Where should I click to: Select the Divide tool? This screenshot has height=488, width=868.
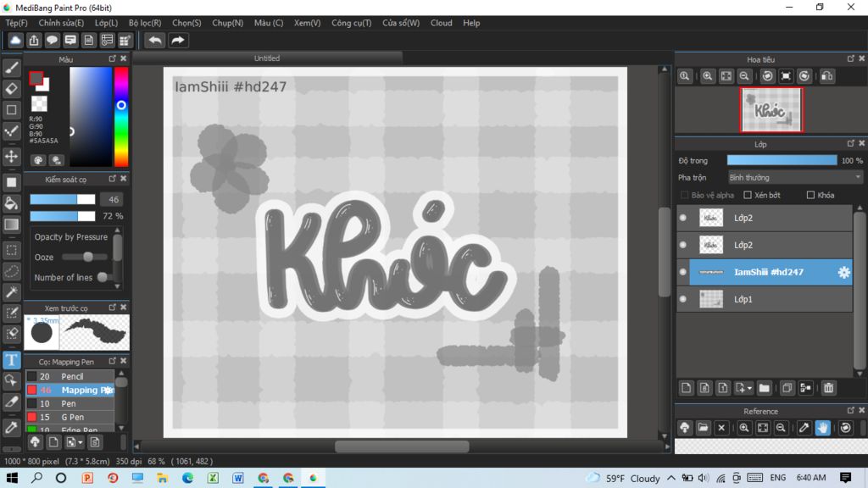click(12, 402)
